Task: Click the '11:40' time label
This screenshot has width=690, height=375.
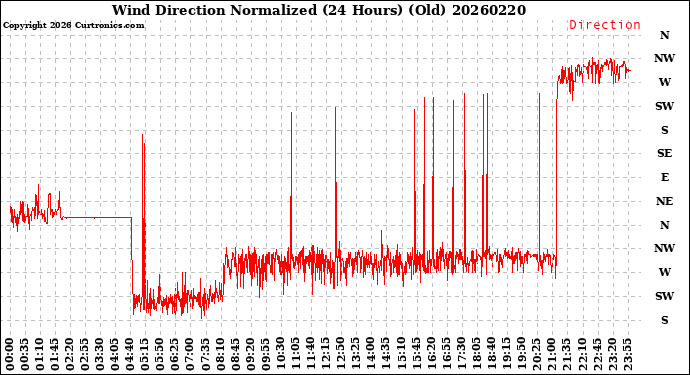Action: tap(311, 355)
